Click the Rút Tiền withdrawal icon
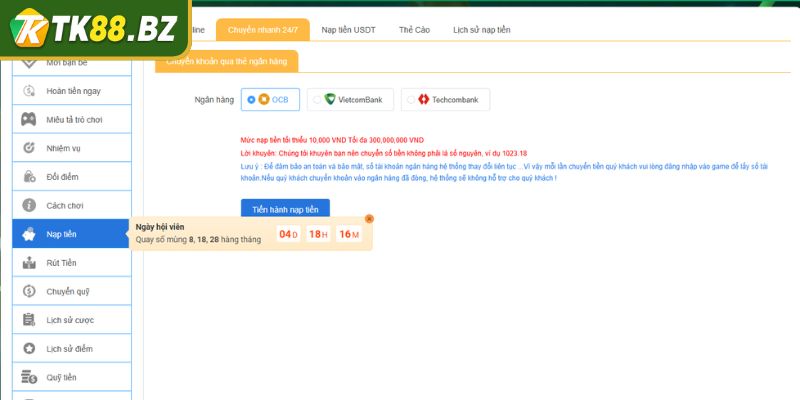This screenshot has height=400, width=800. coord(29,263)
